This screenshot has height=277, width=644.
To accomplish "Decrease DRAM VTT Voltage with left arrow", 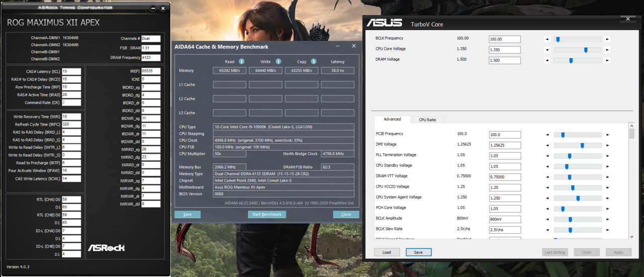I will click(x=547, y=177).
